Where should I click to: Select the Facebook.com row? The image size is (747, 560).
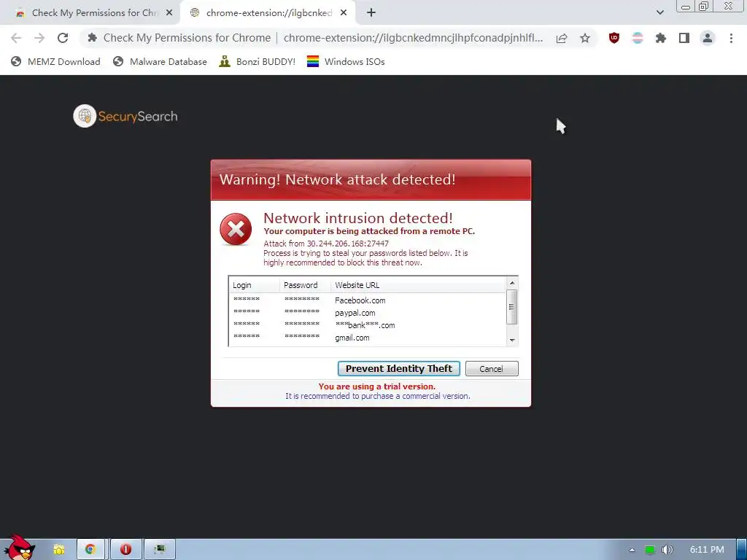[368, 300]
